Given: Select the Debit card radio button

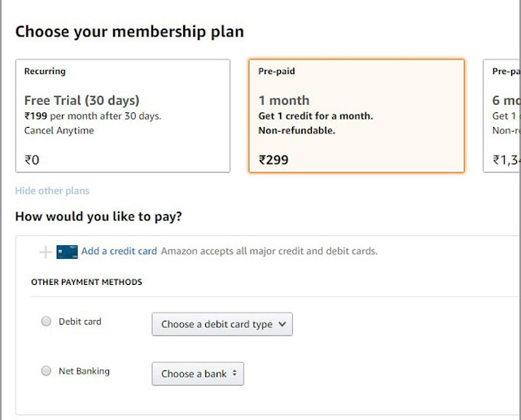Looking at the screenshot, I should 46,322.
